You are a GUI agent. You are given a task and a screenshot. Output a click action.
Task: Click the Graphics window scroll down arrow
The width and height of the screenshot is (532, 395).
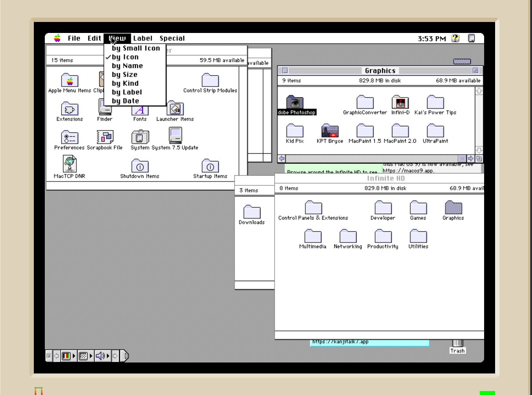pyautogui.click(x=479, y=151)
